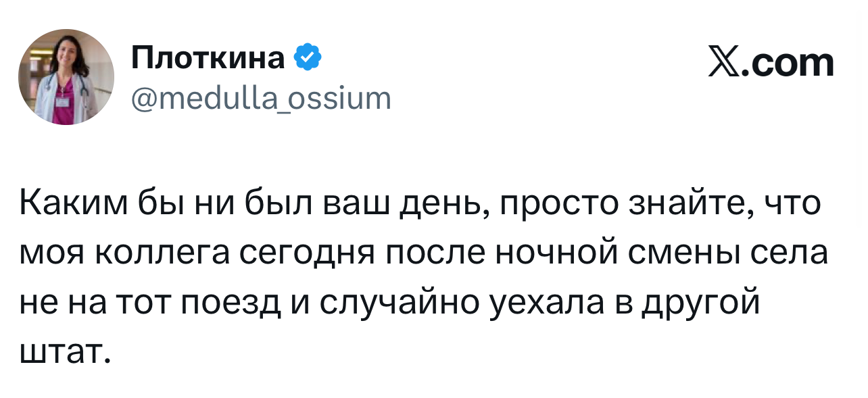Open the Плоткина profile avatar photo
This screenshot has width=868, height=398.
pyautogui.click(x=66, y=77)
